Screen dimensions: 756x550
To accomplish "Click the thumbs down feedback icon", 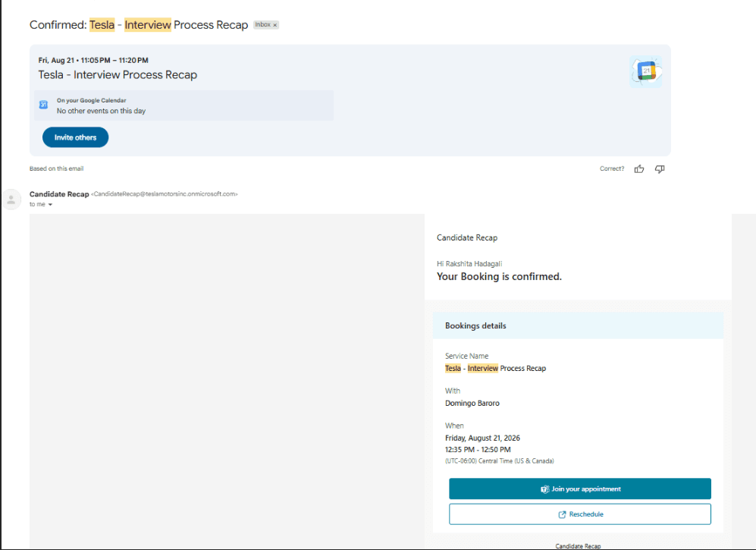I will coord(660,169).
